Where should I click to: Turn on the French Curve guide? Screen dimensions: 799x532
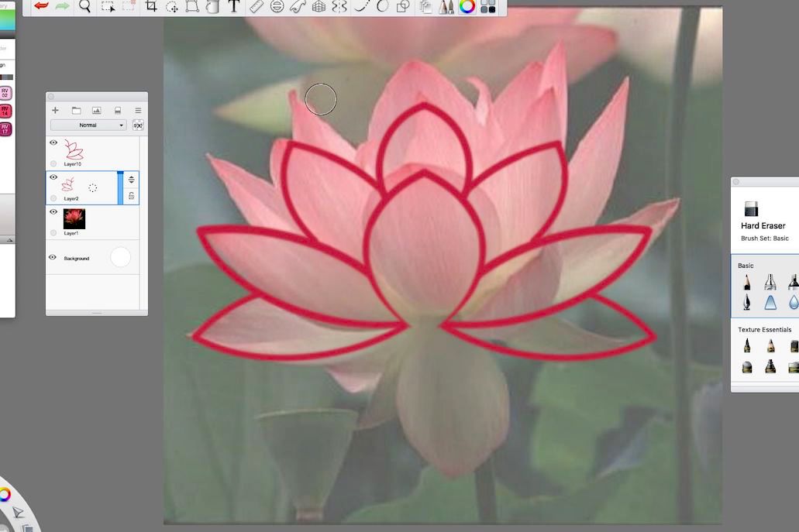point(298,7)
